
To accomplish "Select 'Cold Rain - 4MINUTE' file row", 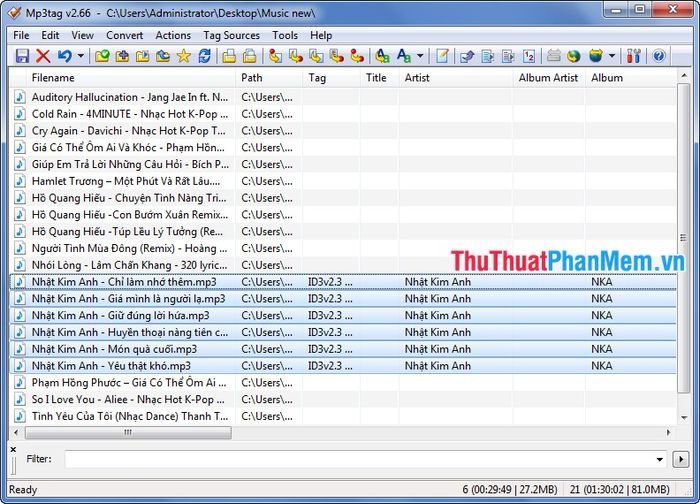I will (343, 114).
